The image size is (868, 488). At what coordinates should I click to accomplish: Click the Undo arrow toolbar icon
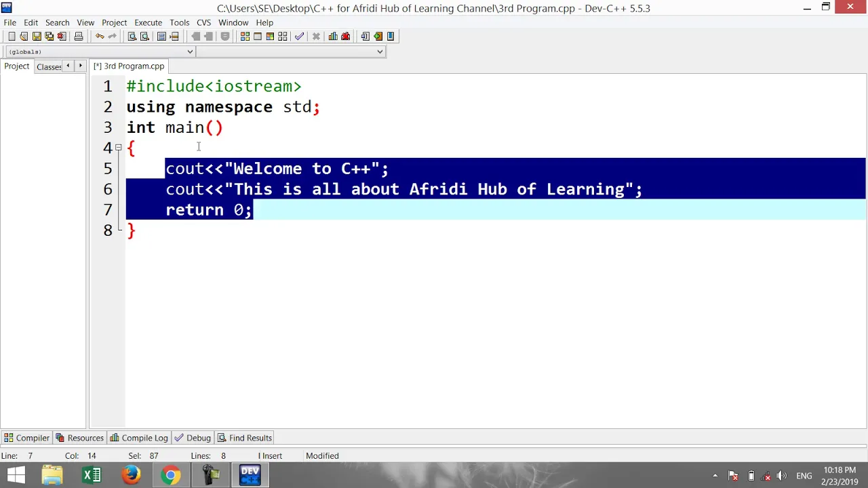pos(100,37)
